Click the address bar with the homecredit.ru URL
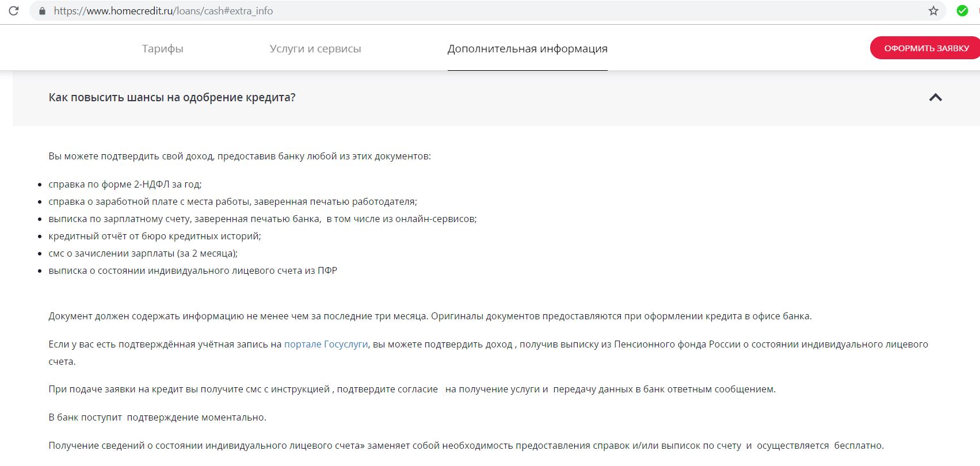This screenshot has height=466, width=980. pyautogui.click(x=403, y=11)
